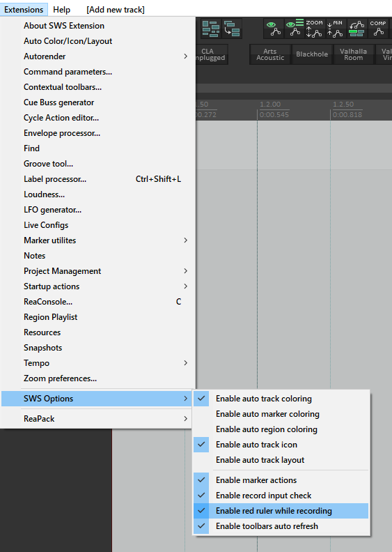
Task: Toggle Enable toolbars auto refresh
Action: (281, 526)
